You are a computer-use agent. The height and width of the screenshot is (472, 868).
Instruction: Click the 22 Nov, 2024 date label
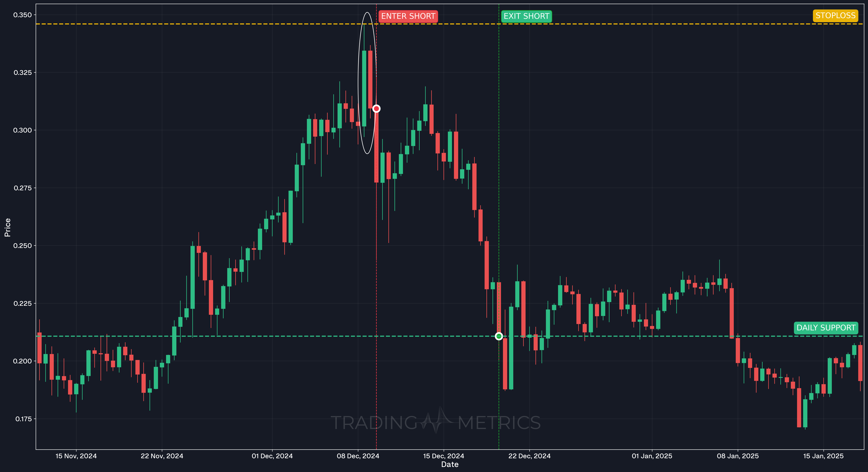pos(162,456)
